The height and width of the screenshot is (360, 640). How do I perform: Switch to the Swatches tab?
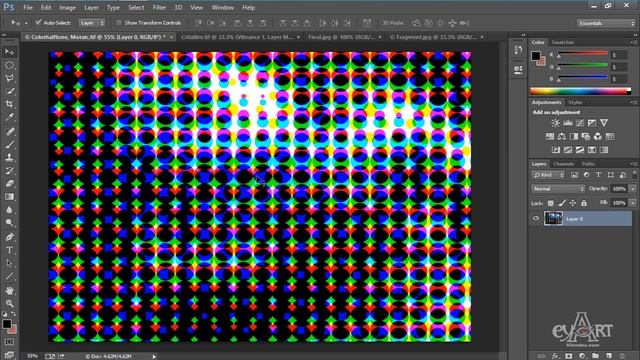pos(562,42)
